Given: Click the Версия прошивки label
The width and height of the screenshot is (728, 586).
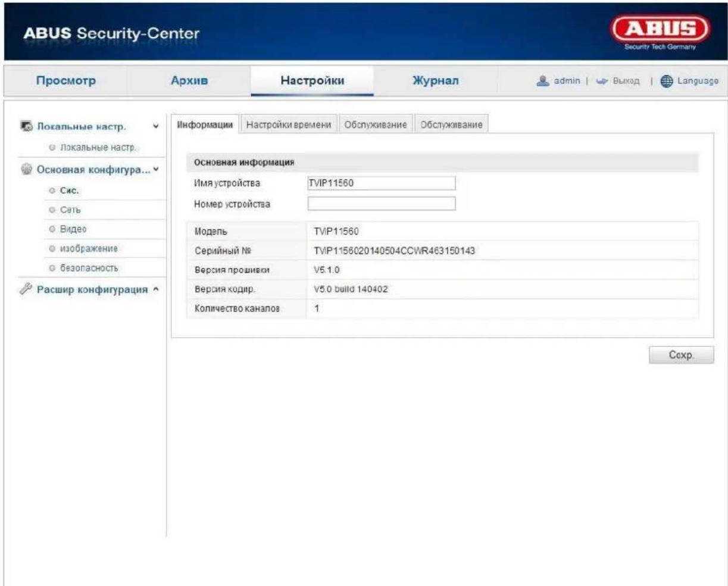Looking at the screenshot, I should click(x=232, y=270).
